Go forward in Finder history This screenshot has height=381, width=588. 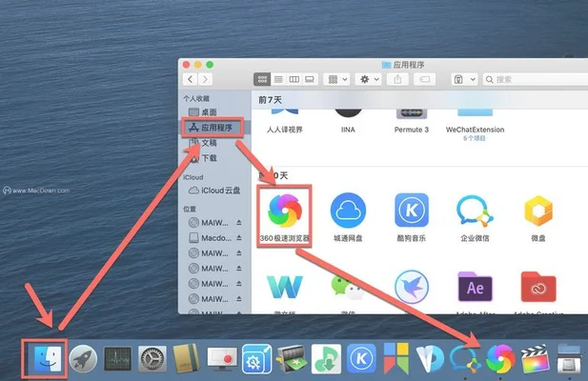coord(205,79)
